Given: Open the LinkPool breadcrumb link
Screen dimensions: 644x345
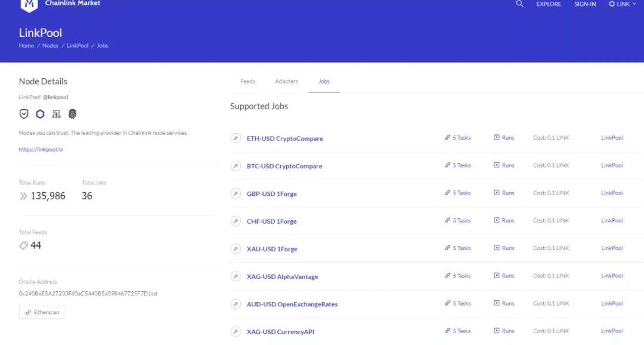Looking at the screenshot, I should [x=78, y=45].
